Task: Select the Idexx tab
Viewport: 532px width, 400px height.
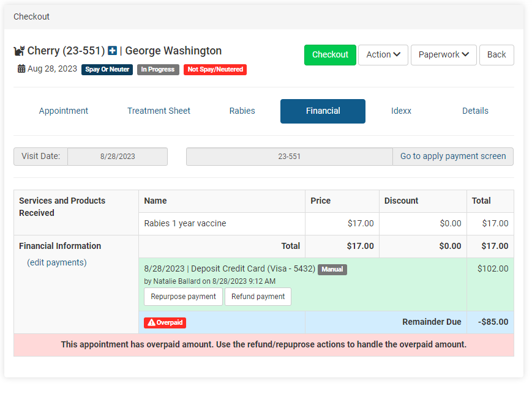Action: (401, 111)
